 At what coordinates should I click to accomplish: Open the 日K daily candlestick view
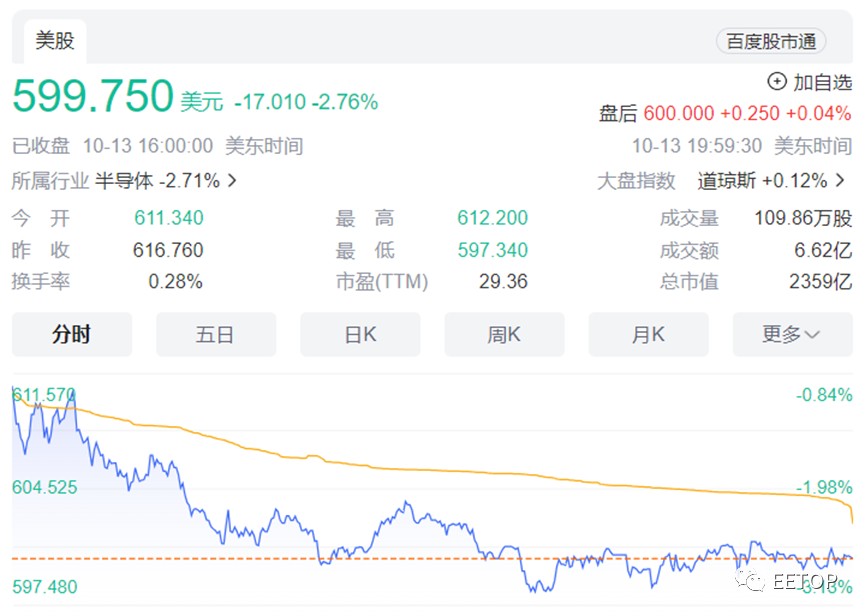(x=360, y=335)
